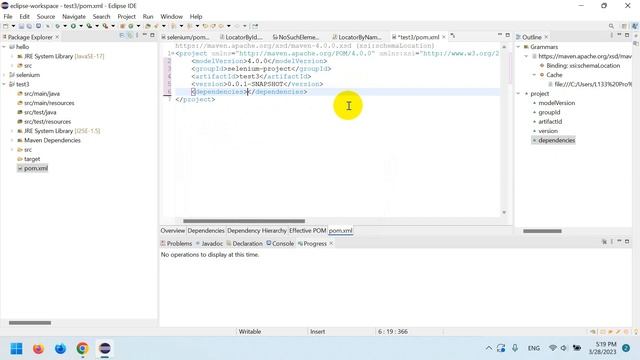Collapse the hello project node
Screen dimensions: 640x360
pos(4,47)
